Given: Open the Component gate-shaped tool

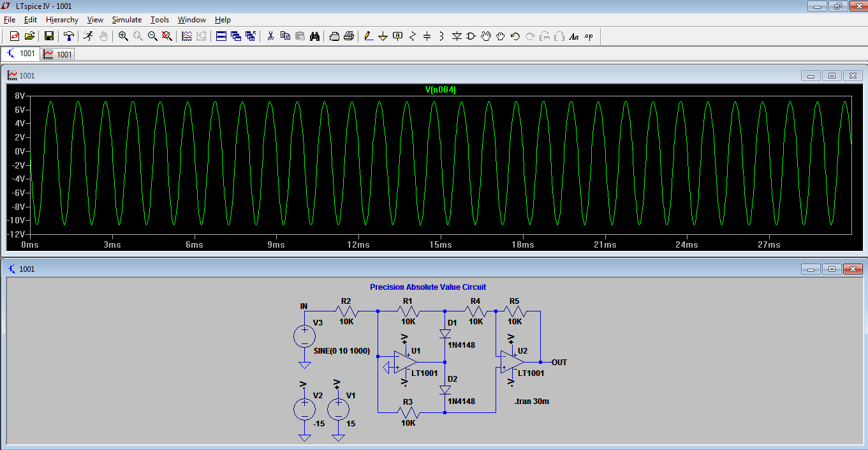Looking at the screenshot, I should (471, 36).
